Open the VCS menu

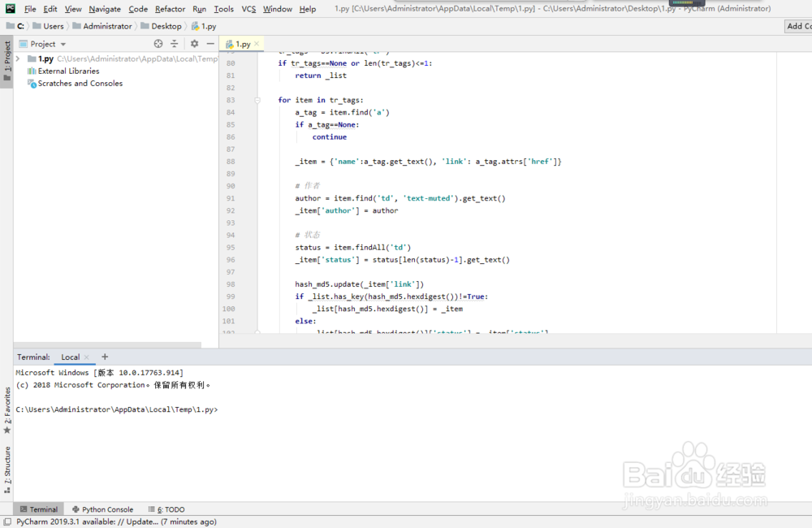[x=248, y=9]
